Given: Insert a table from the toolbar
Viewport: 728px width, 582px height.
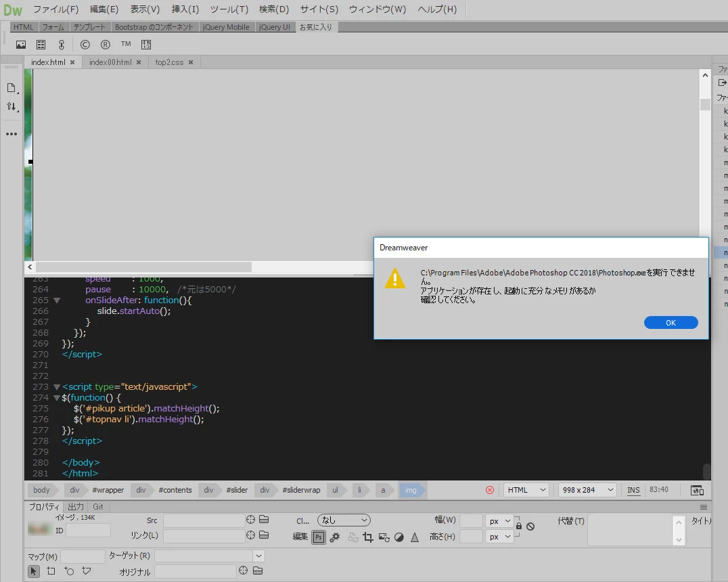Looking at the screenshot, I should click(41, 45).
